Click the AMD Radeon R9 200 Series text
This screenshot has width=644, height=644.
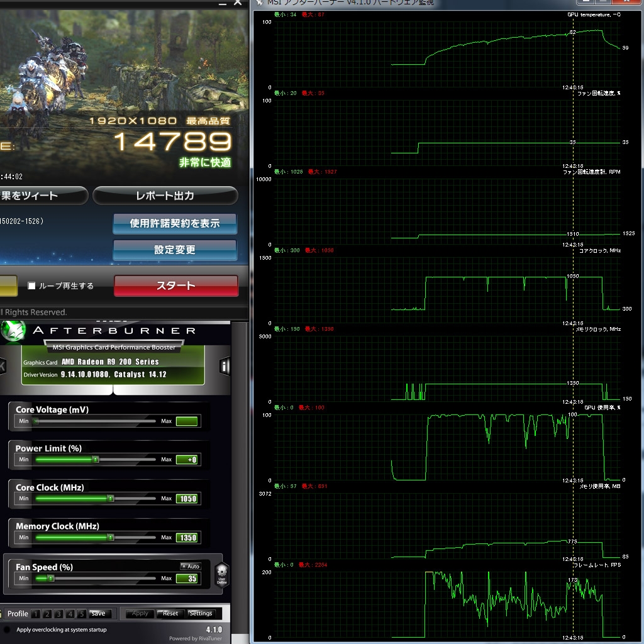(x=110, y=362)
